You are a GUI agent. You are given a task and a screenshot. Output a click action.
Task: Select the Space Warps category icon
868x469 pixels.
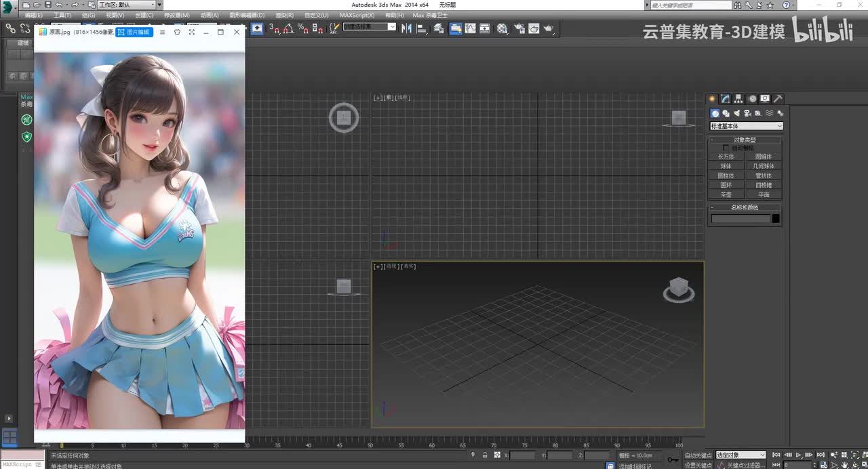tap(769, 113)
